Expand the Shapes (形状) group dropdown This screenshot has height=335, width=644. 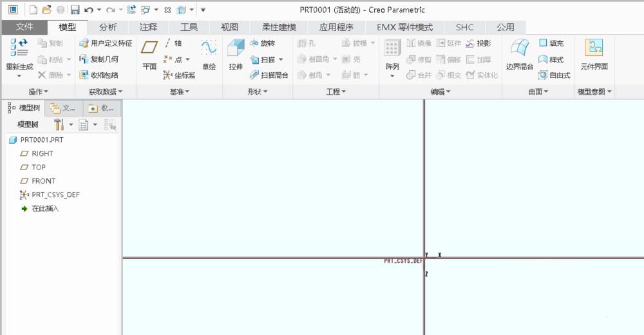258,91
